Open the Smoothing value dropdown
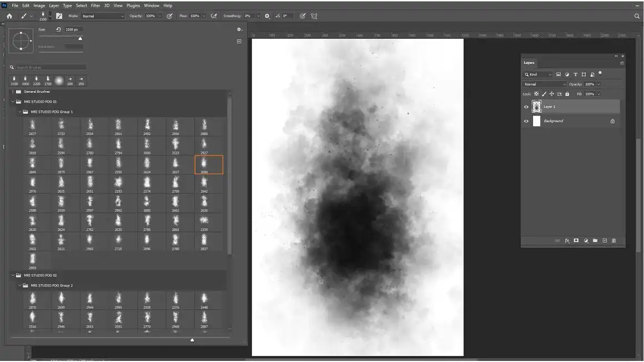This screenshot has height=362, width=644. [x=258, y=16]
